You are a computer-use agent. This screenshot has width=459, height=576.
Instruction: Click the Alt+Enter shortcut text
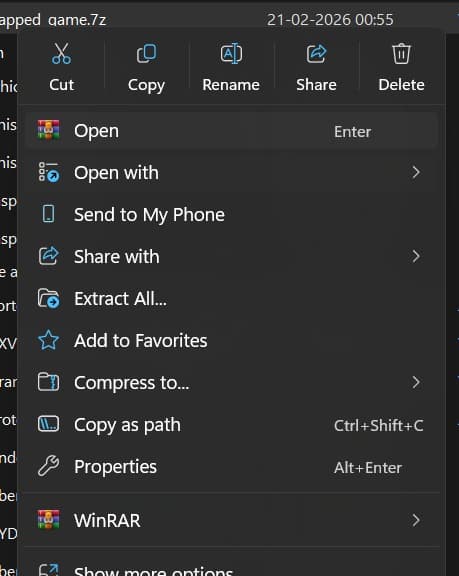click(368, 468)
